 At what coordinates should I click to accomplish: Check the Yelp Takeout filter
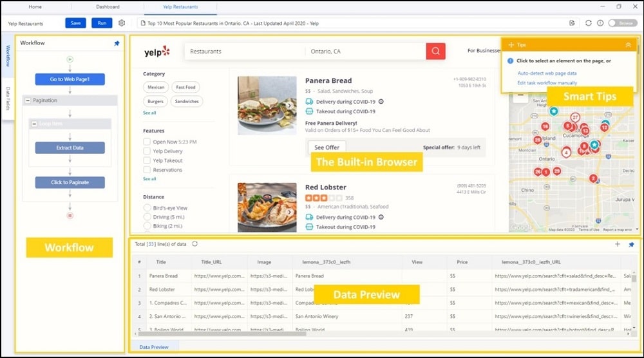coord(147,160)
